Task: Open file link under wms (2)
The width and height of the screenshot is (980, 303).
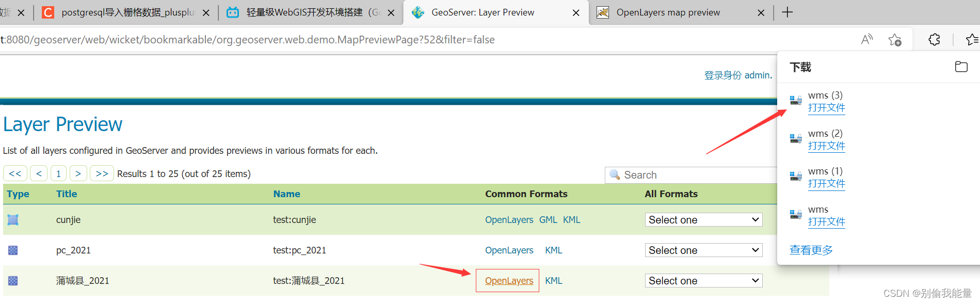Action: (826, 146)
